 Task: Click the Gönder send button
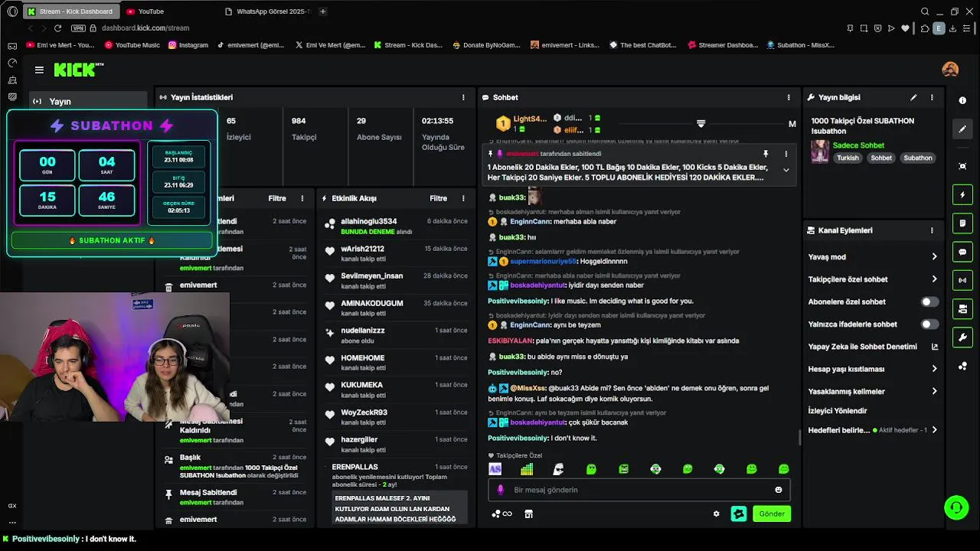(x=771, y=514)
